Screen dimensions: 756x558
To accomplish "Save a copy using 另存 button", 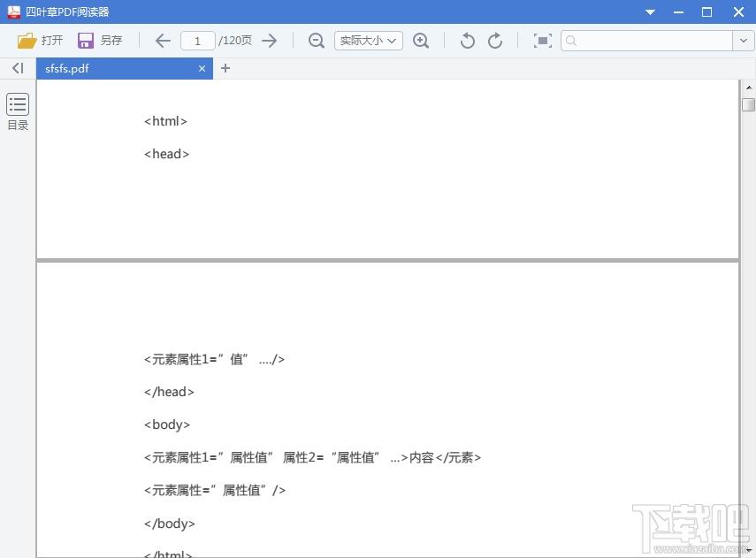I will pyautogui.click(x=100, y=41).
